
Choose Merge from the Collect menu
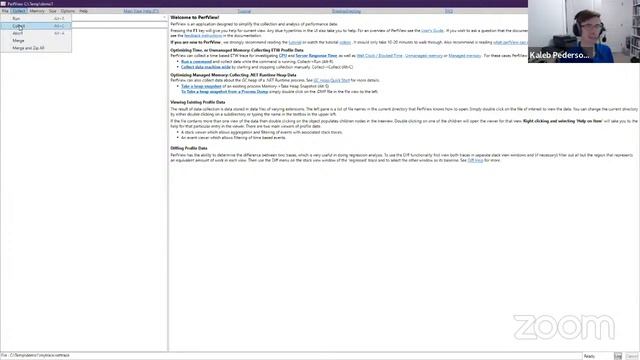coord(36,40)
